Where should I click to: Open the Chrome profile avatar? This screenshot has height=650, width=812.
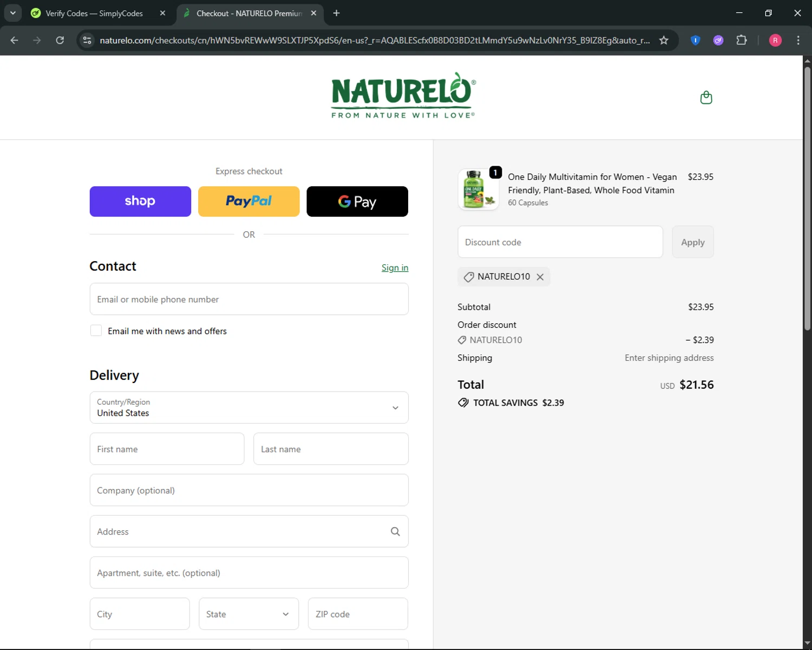point(775,40)
